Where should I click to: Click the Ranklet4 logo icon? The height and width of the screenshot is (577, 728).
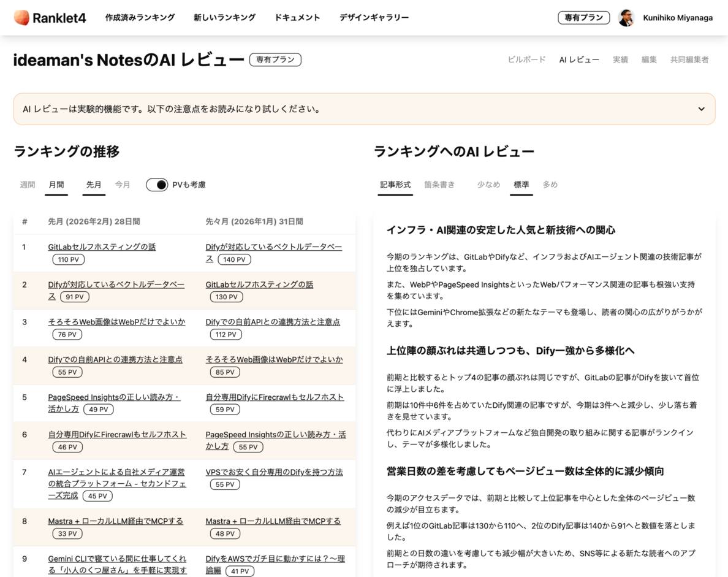[20, 17]
